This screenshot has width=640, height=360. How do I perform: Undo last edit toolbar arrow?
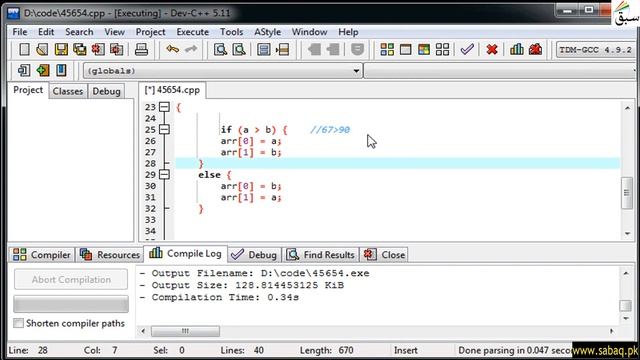[x=172, y=49]
